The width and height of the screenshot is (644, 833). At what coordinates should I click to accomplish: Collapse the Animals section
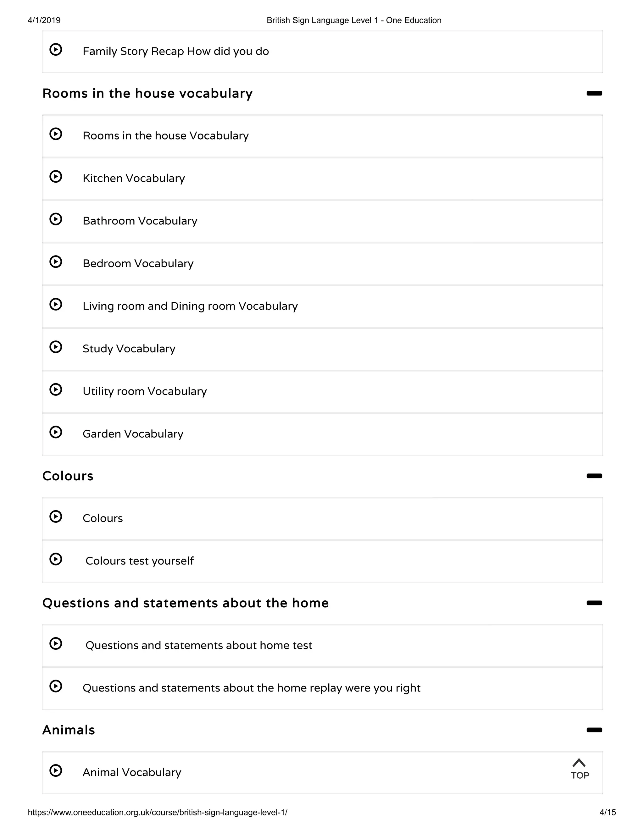pos(594,730)
